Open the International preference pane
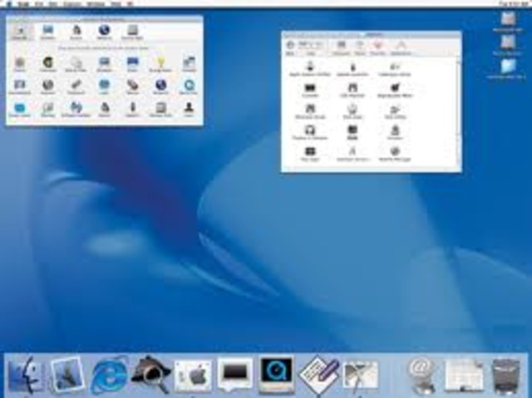Image resolution: width=532 pixels, height=398 pixels. (x=20, y=86)
